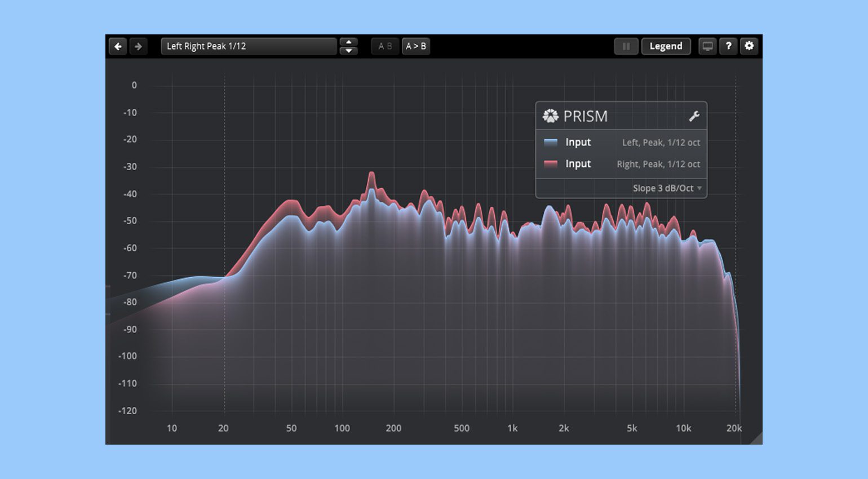Click the monitor display icon
This screenshot has width=868, height=479.
pyautogui.click(x=707, y=46)
